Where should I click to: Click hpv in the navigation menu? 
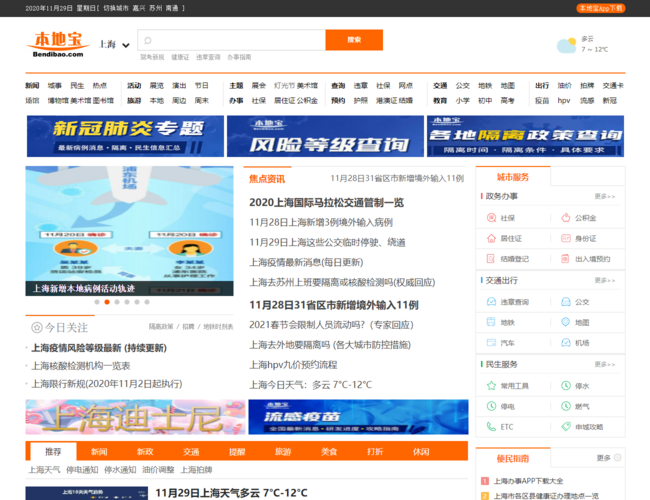click(564, 101)
